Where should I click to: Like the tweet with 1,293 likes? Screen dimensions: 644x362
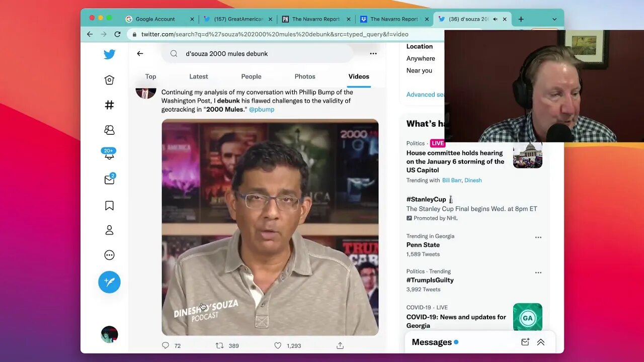click(278, 345)
